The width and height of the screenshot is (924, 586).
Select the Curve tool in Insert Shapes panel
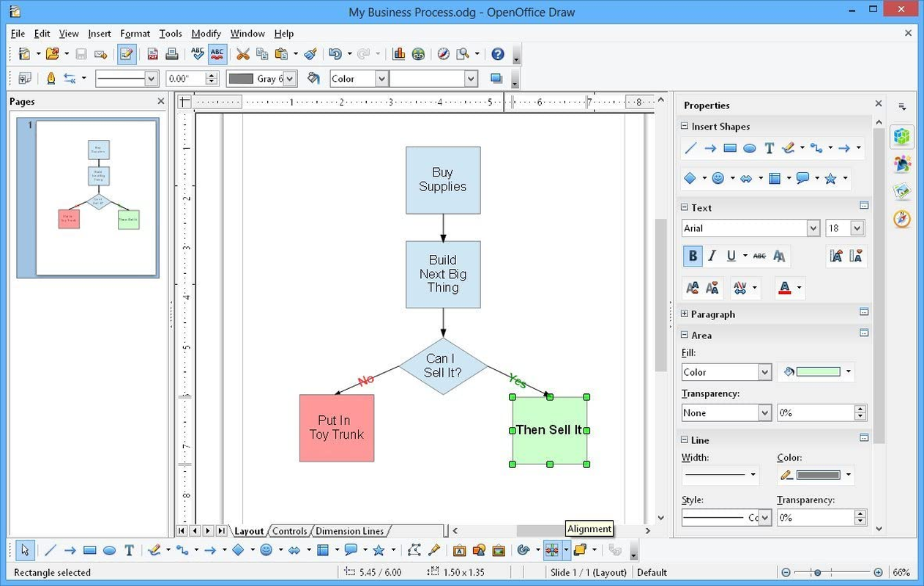pos(789,148)
